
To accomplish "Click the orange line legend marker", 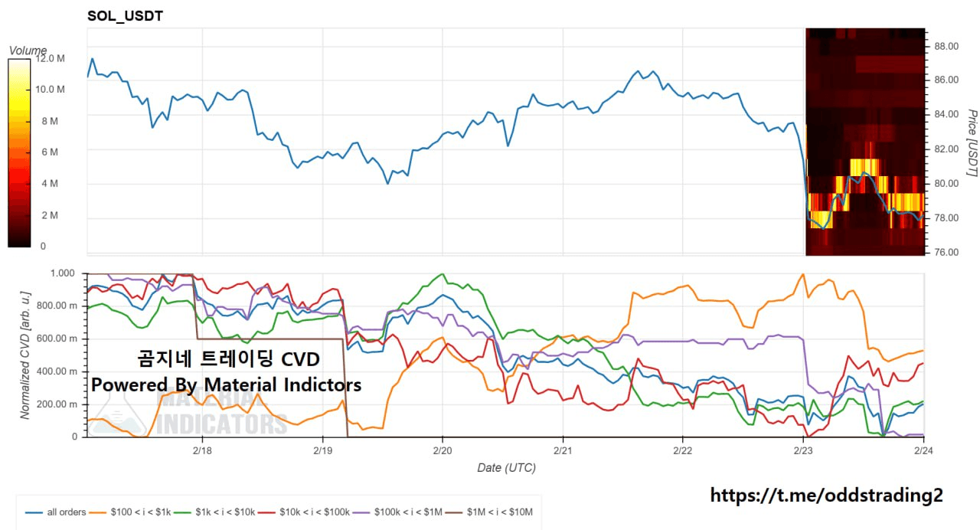I will 99,511.
